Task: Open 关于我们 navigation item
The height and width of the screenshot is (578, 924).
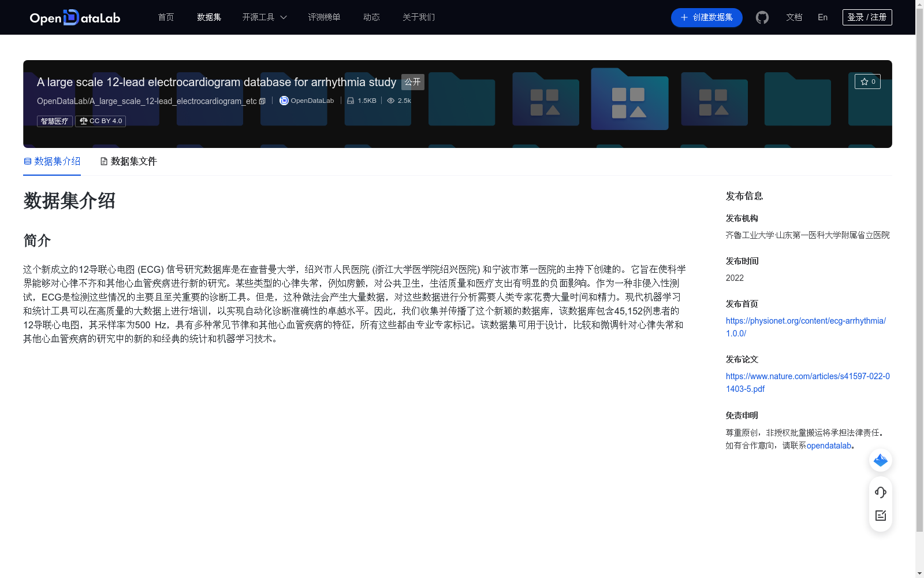Action: pos(419,17)
